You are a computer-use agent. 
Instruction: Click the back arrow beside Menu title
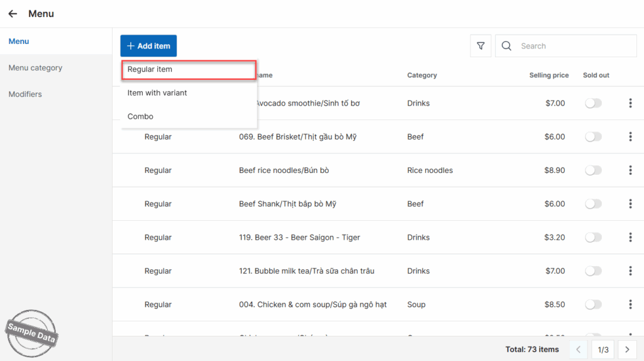(13, 14)
